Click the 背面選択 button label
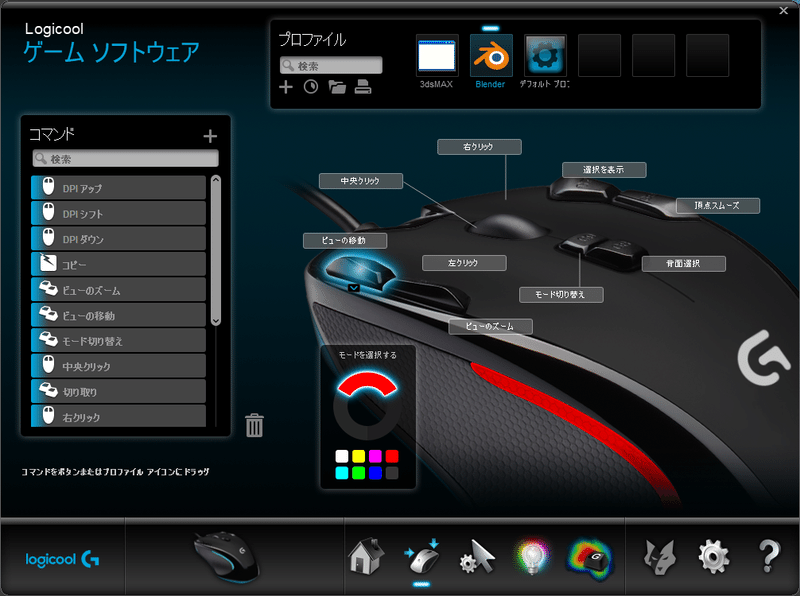The image size is (800, 596). [684, 264]
